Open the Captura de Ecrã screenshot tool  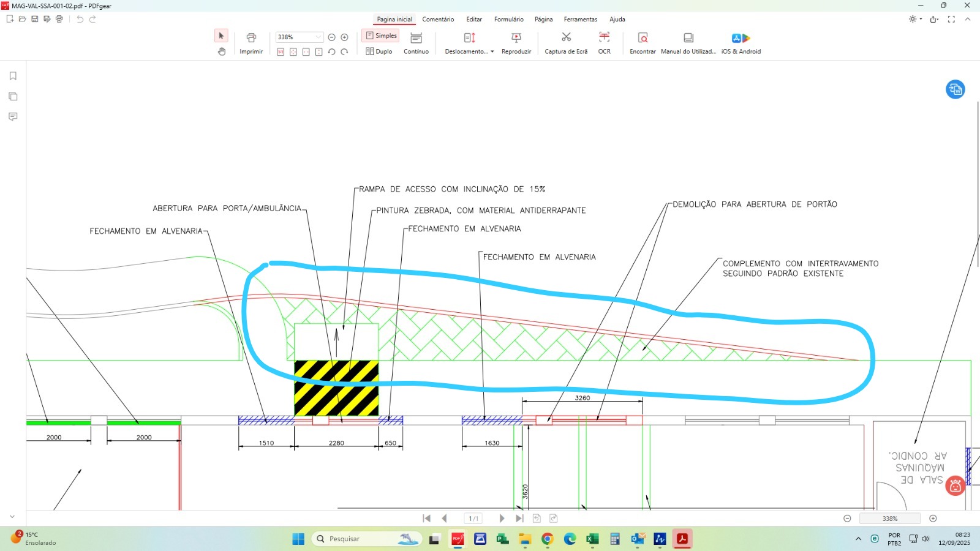(x=566, y=38)
